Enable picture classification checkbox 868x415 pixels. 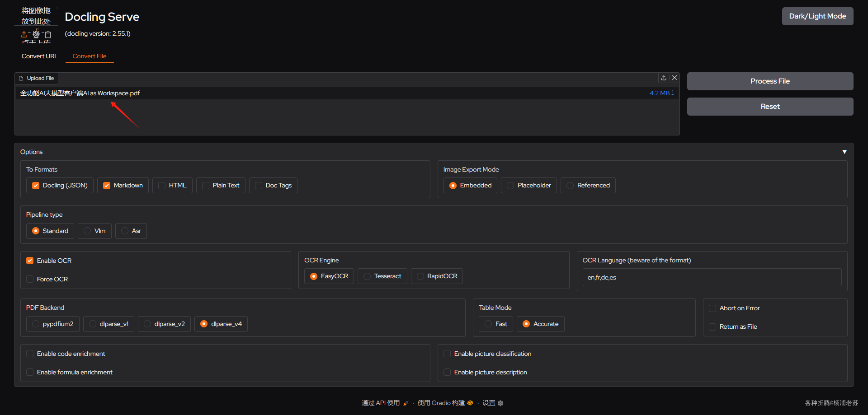[x=447, y=354]
